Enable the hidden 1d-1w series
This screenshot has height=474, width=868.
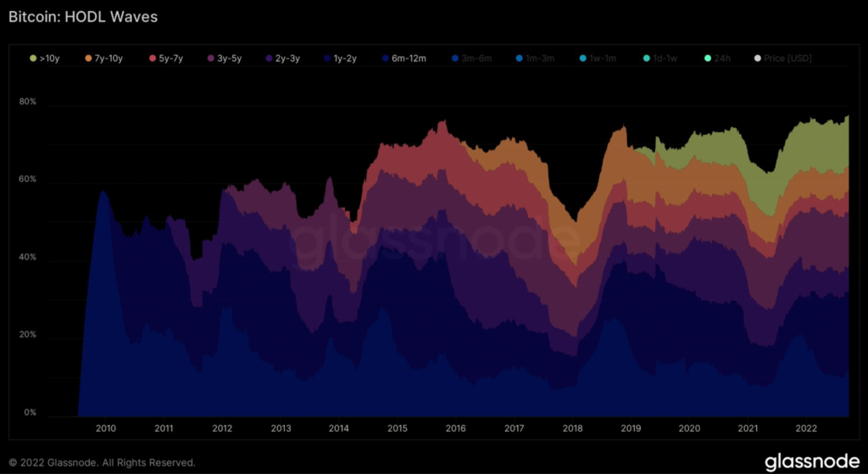click(x=659, y=59)
